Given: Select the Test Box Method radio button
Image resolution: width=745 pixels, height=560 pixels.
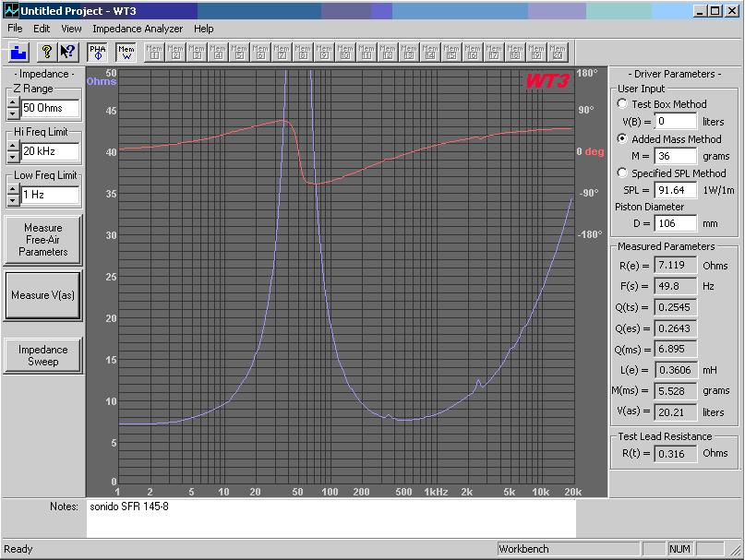Looking at the screenshot, I should pyautogui.click(x=622, y=103).
